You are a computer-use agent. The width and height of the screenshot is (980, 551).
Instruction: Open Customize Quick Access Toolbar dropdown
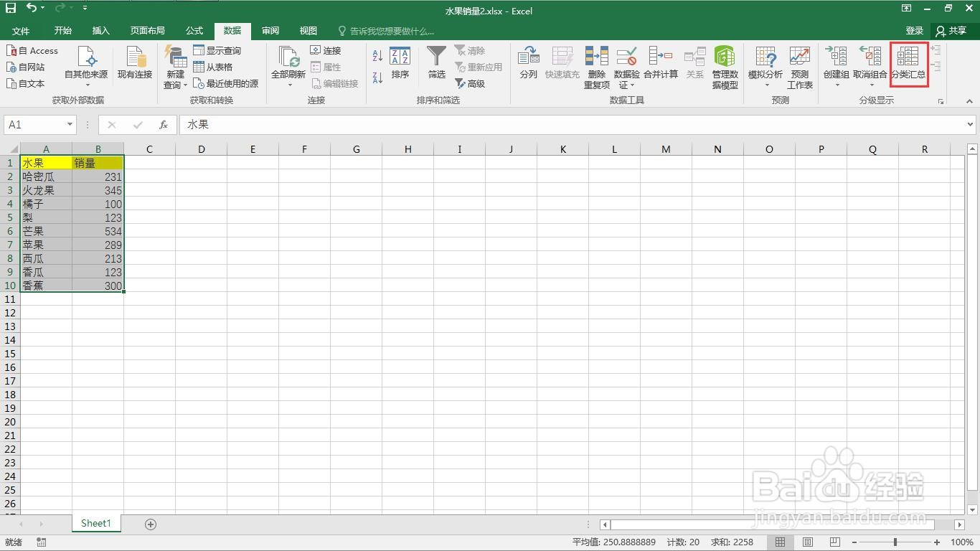pyautogui.click(x=85, y=9)
